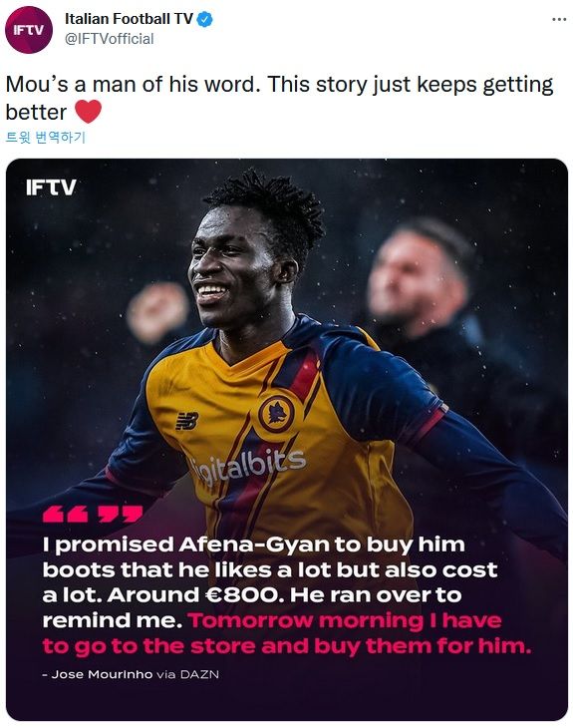Image resolution: width=573 pixels, height=728 pixels.
Task: Click the digitalbits sponsor text on jersey
Action: 249,467
